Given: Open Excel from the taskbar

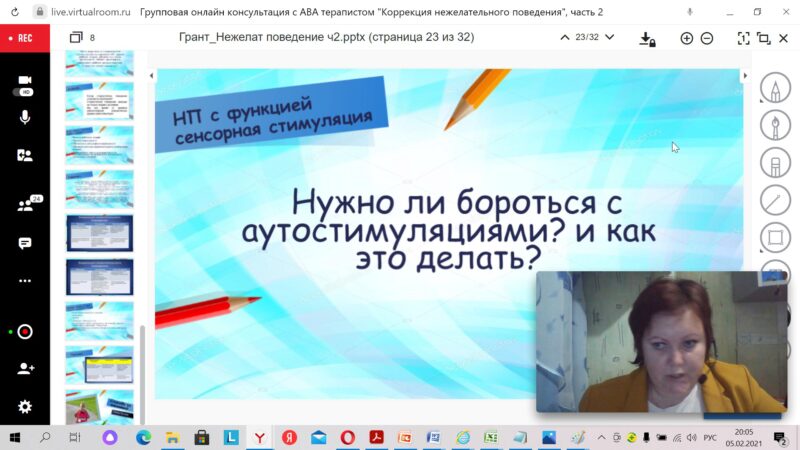Looking at the screenshot, I should [x=491, y=437].
